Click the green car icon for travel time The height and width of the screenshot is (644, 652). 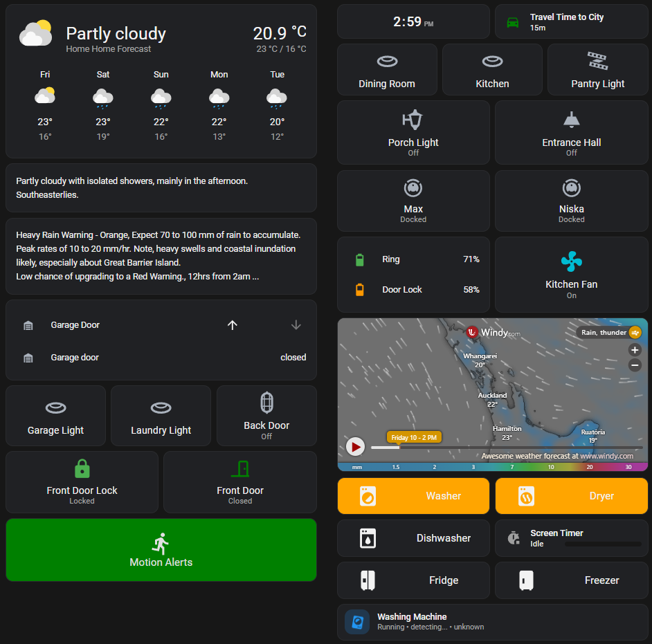(513, 22)
